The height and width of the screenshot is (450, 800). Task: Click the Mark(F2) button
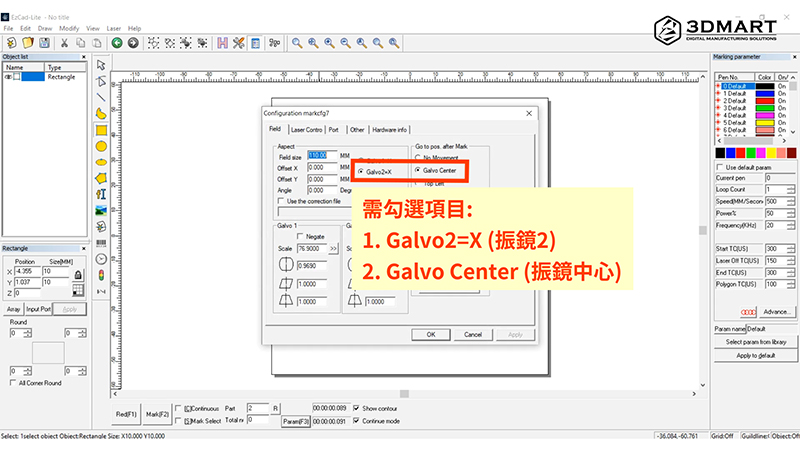pyautogui.click(x=155, y=413)
